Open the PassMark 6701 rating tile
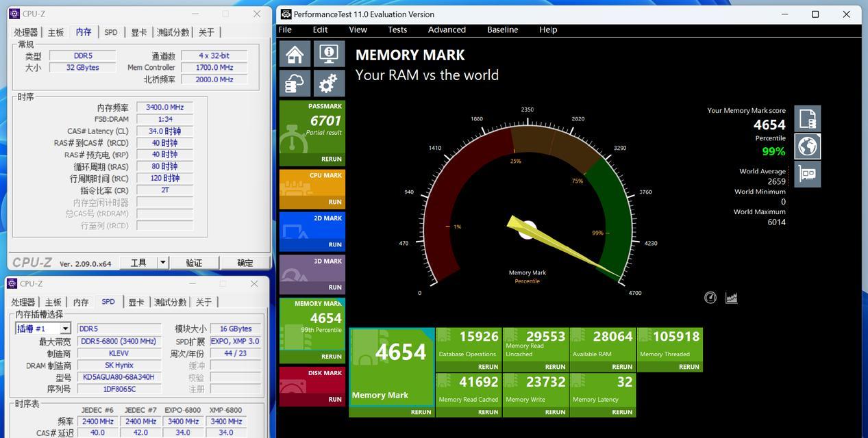 (x=312, y=133)
